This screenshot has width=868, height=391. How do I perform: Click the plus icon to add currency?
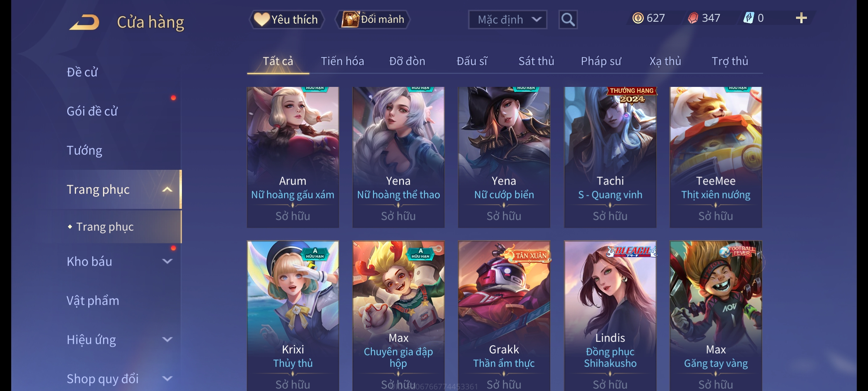(801, 18)
